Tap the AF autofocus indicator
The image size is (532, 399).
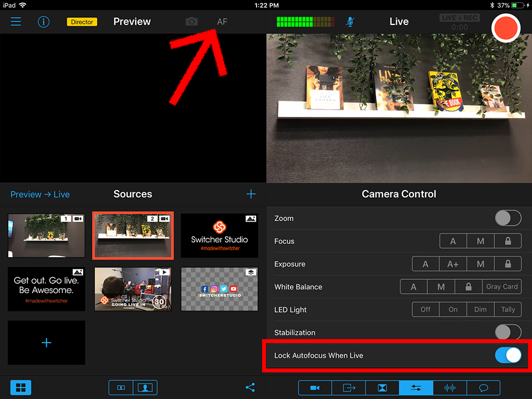(x=222, y=22)
